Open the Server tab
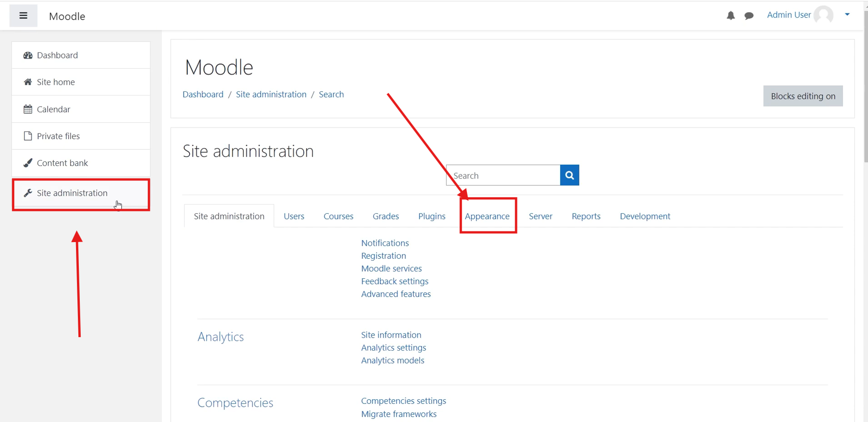This screenshot has height=422, width=868. click(540, 216)
